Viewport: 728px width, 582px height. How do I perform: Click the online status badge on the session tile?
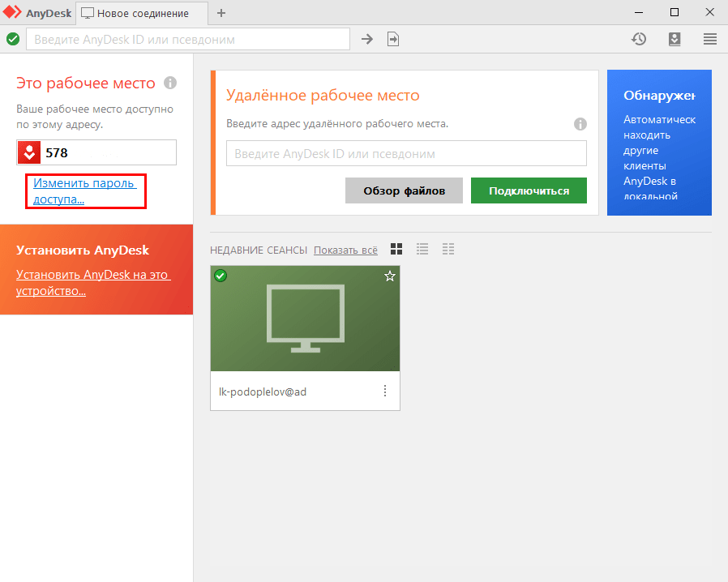[221, 276]
